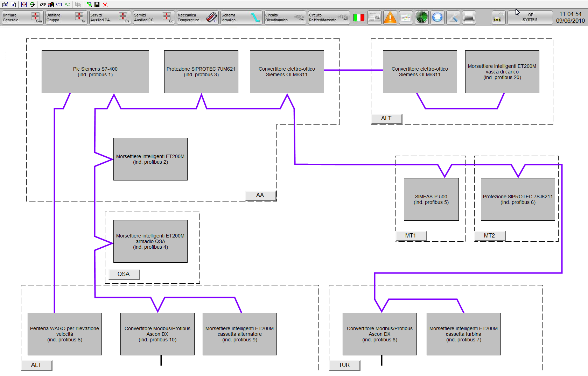This screenshot has height=376, width=588.
Task: Click the red fit-to-window arrows icon
Action: point(24,5)
